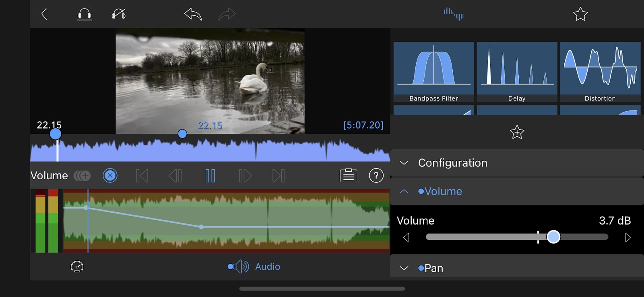The width and height of the screenshot is (644, 297).
Task: Jump to the clip start
Action: tap(142, 176)
